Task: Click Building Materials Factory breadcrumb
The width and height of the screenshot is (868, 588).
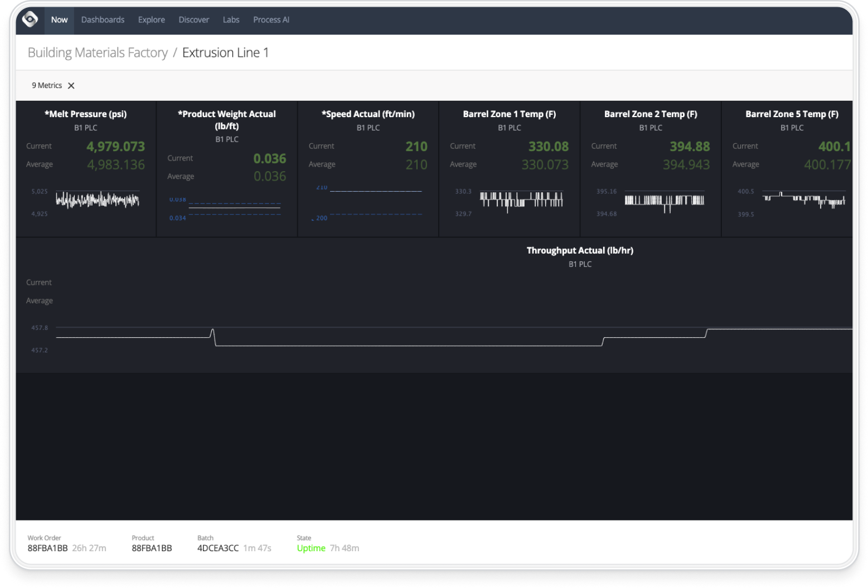Action: [98, 52]
